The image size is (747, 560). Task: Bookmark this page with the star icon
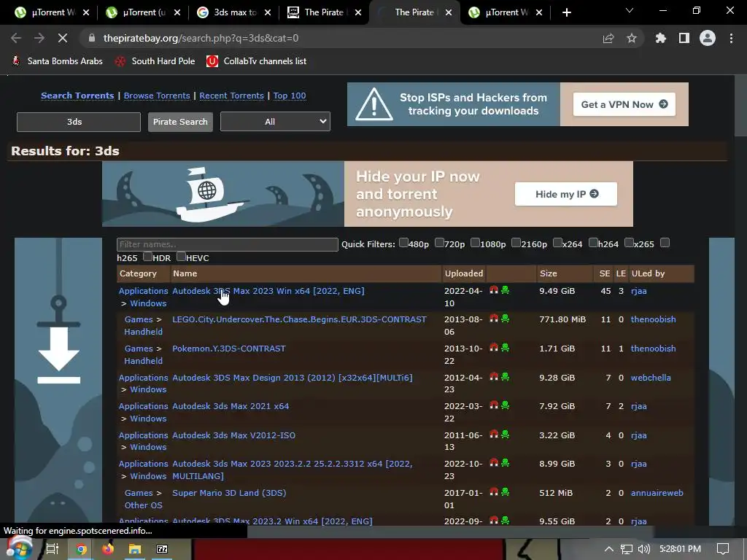pos(632,38)
